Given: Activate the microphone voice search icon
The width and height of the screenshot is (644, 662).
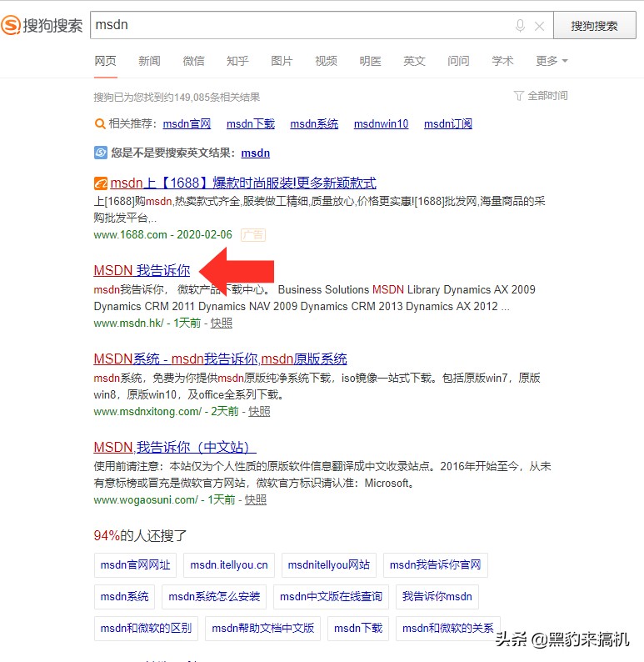Looking at the screenshot, I should pos(520,26).
